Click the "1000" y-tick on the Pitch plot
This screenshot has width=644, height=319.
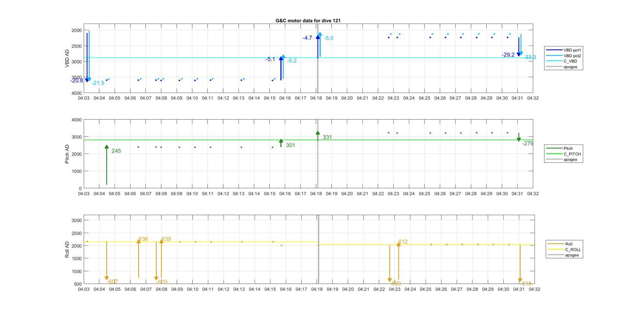pos(76,171)
